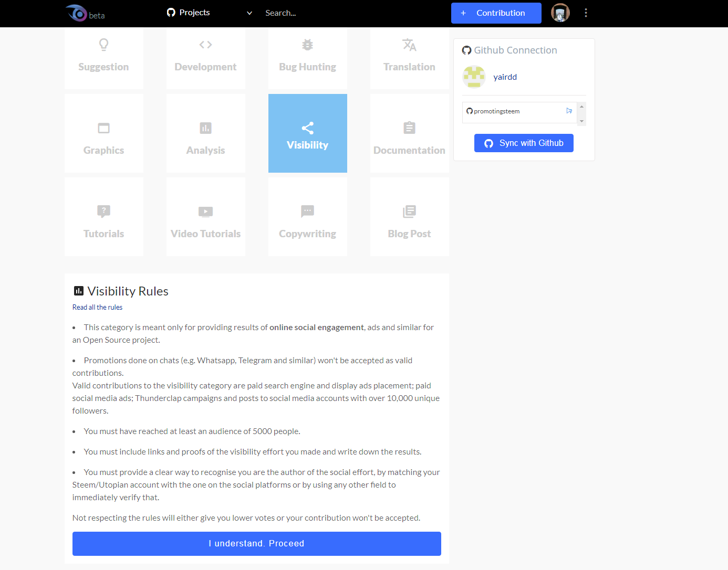Image resolution: width=728 pixels, height=570 pixels.
Task: Select the Translation category icon
Action: [409, 45]
